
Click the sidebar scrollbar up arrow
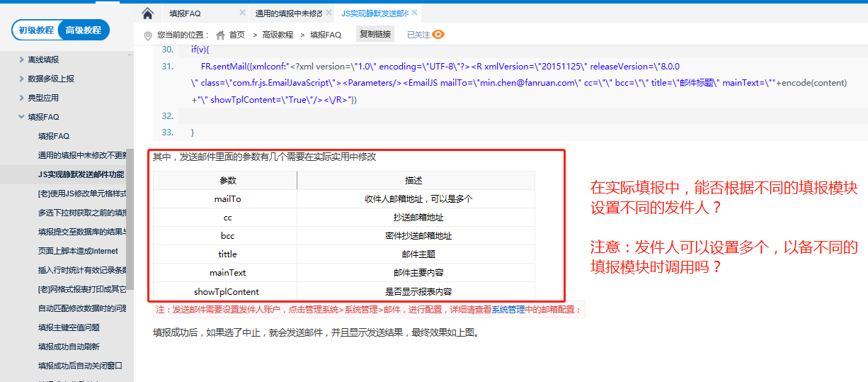point(130,55)
